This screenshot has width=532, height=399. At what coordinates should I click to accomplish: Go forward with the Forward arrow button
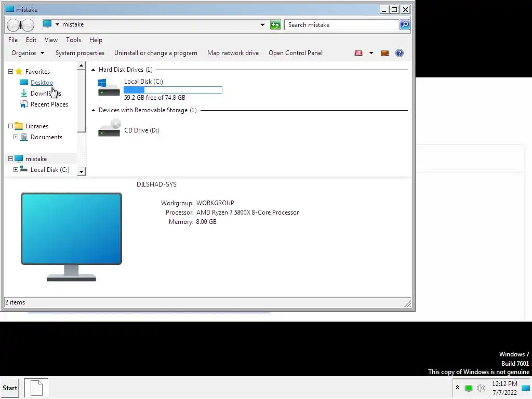tap(28, 25)
